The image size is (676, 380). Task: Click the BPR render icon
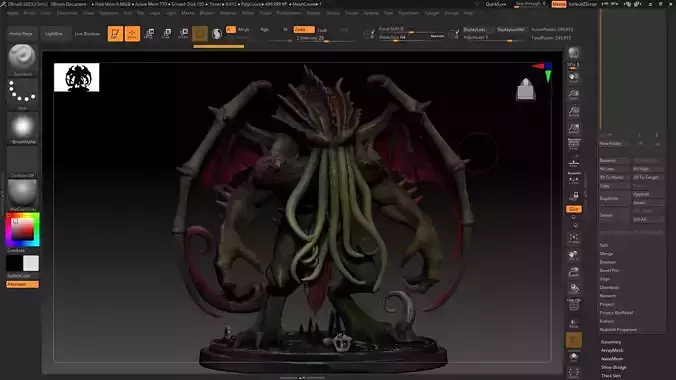(573, 53)
